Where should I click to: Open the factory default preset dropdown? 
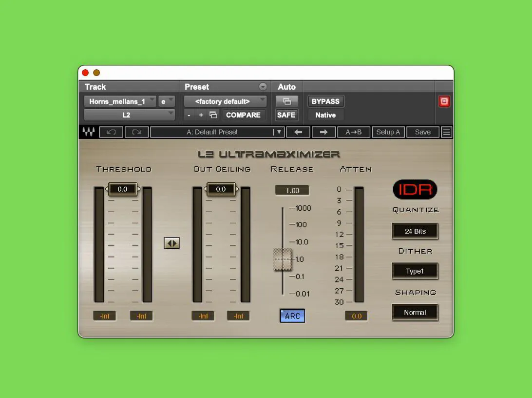tap(225, 101)
